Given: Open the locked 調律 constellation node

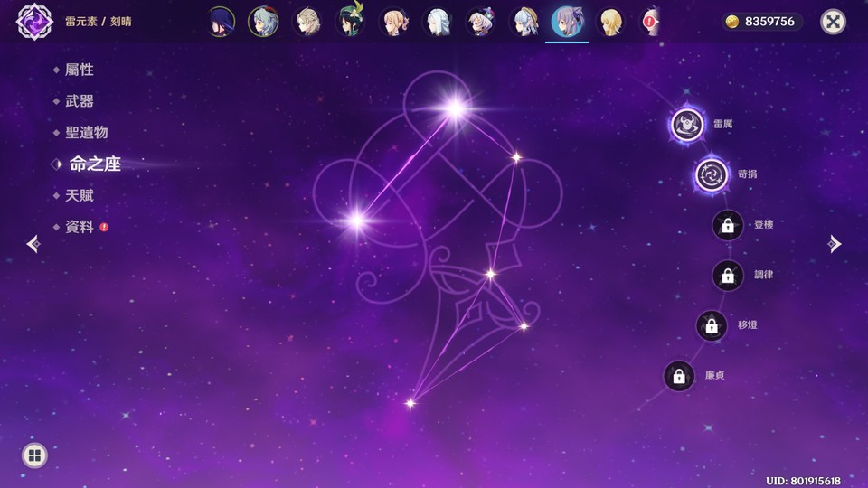Looking at the screenshot, I should (727, 275).
